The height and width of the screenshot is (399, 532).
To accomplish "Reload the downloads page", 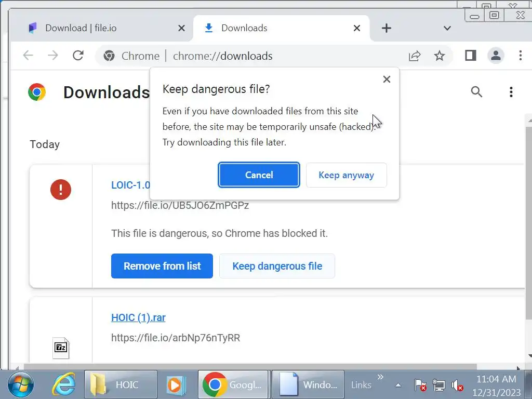I will 78,55.
